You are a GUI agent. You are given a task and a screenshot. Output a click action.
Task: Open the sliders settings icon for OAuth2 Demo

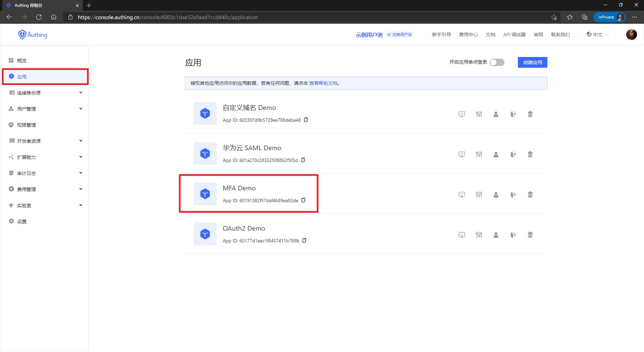(x=479, y=235)
